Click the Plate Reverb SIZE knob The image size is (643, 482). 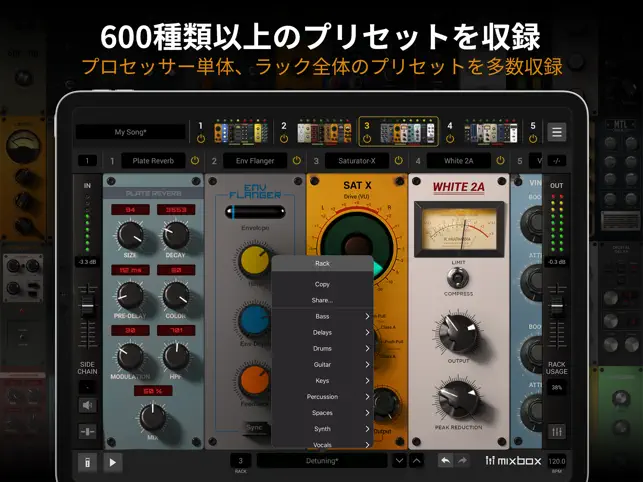click(x=130, y=235)
